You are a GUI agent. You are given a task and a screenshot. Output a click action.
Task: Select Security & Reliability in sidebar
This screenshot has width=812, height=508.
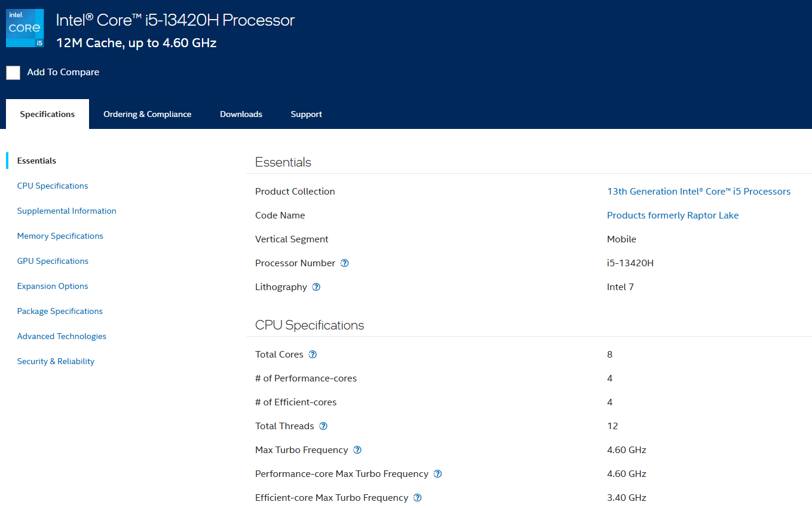pyautogui.click(x=56, y=361)
